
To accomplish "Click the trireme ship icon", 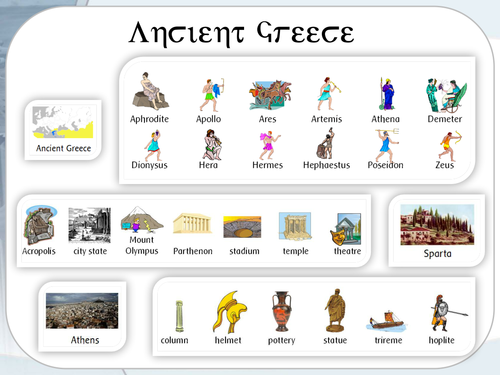I will coord(387,321).
